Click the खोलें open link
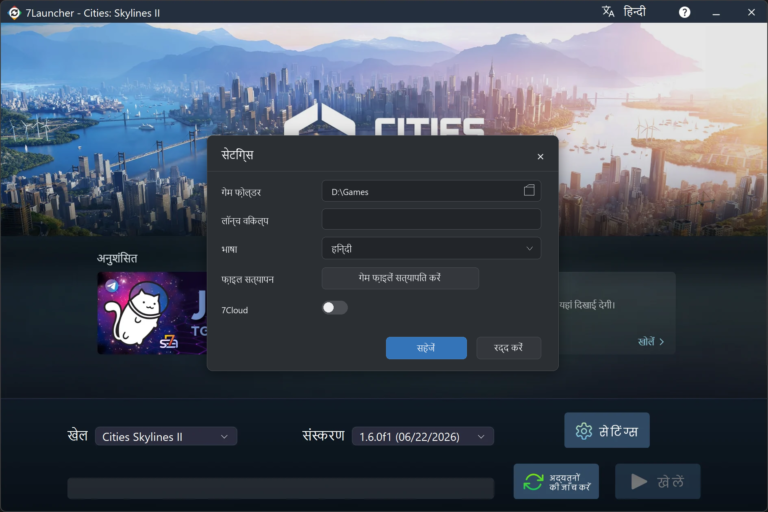Viewport: 768px width, 512px height. 651,341
